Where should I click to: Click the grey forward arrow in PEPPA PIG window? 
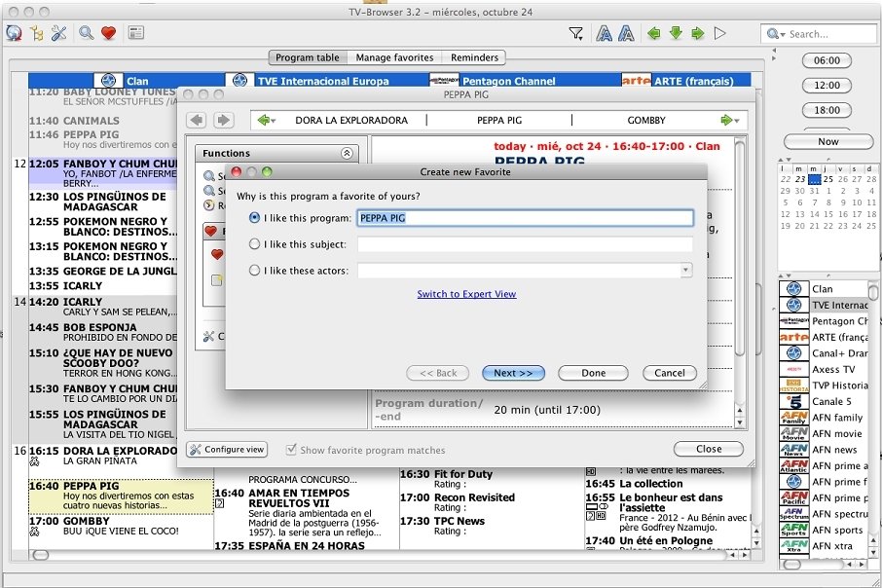click(223, 120)
